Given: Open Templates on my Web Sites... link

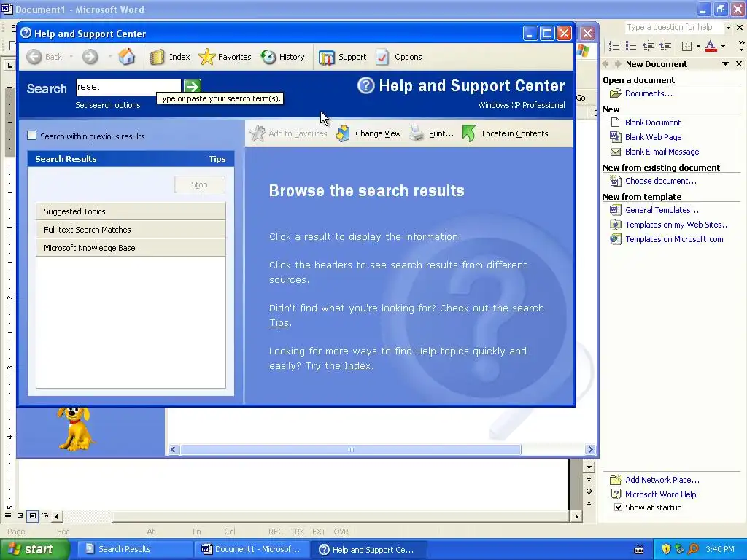Looking at the screenshot, I should point(678,225).
